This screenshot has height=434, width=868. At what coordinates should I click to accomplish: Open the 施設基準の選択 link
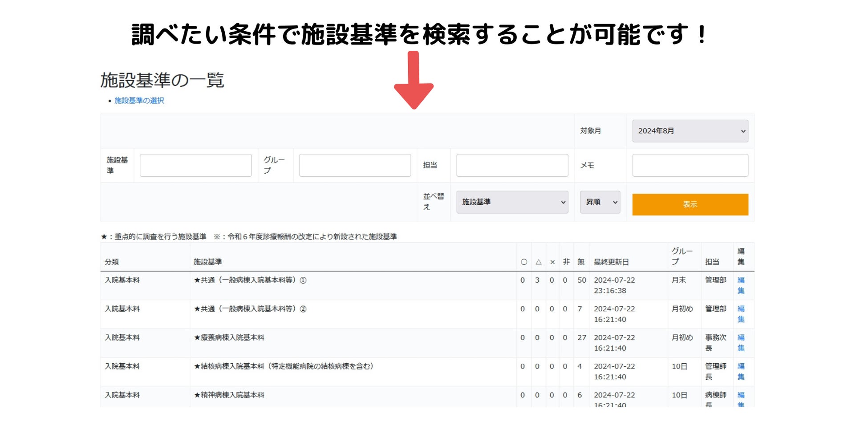(139, 101)
